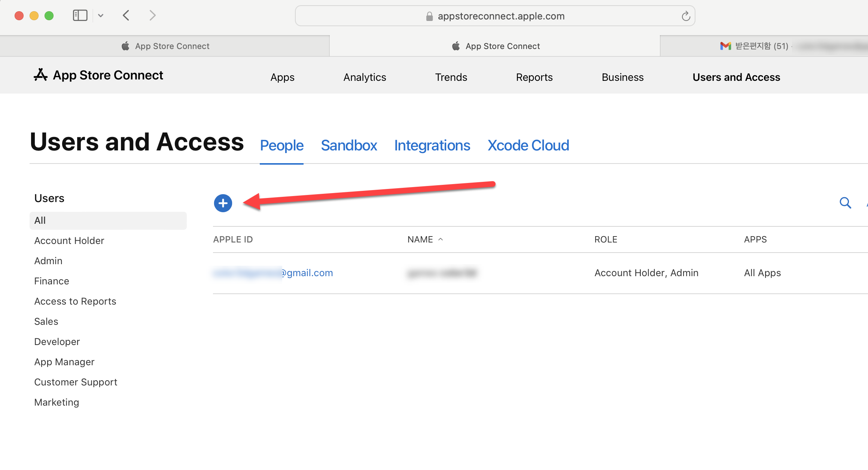This screenshot has width=868, height=470.
Task: Filter users by App Manager role
Action: point(64,362)
